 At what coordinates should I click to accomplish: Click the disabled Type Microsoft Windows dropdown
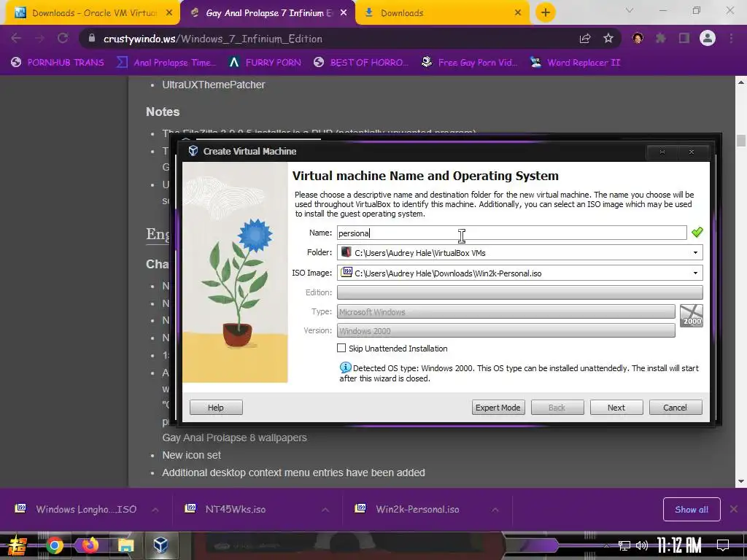click(506, 311)
